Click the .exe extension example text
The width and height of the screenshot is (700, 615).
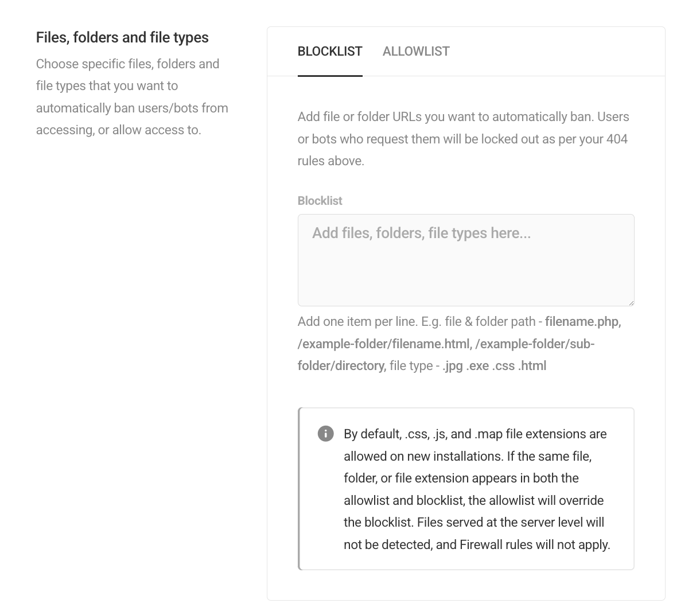coord(478,365)
